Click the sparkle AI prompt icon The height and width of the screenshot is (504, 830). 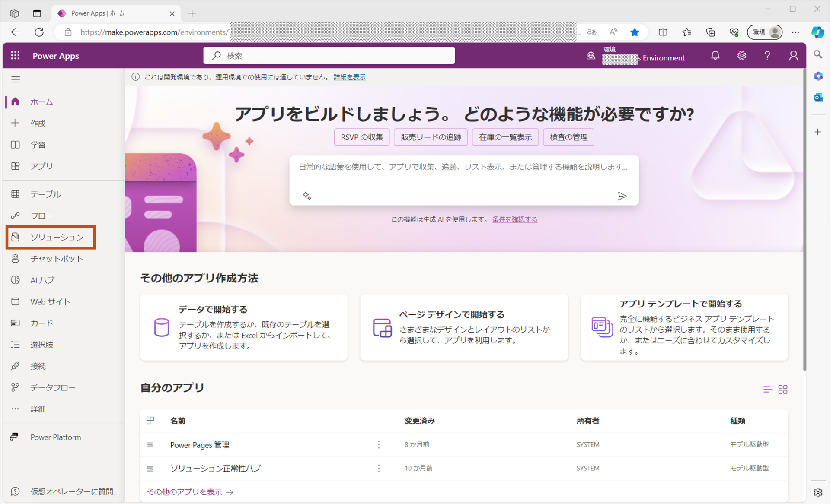307,196
